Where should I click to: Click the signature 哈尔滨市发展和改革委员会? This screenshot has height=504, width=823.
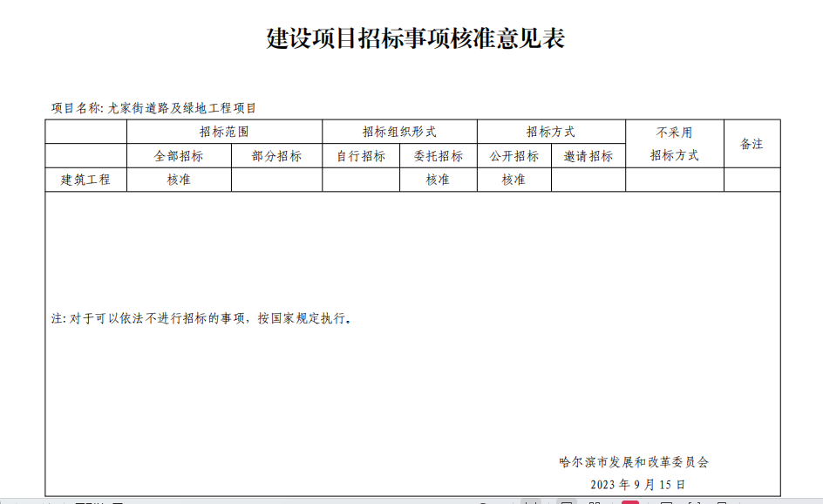pyautogui.click(x=634, y=462)
